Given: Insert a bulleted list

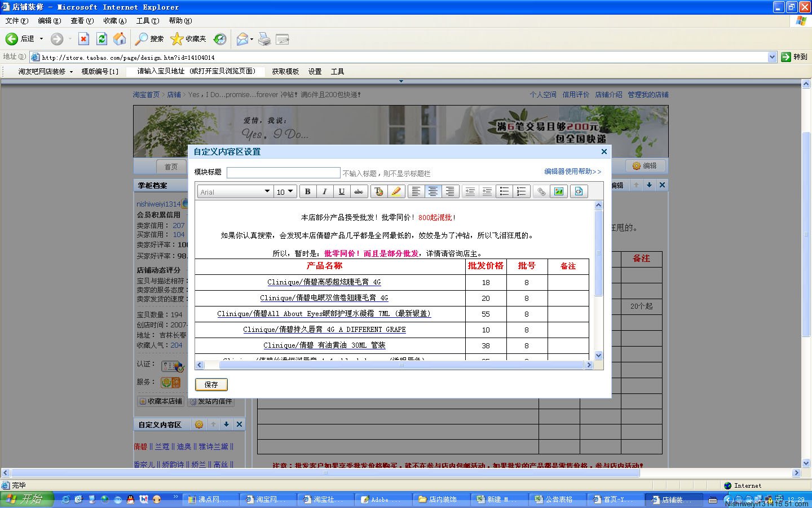Looking at the screenshot, I should click(x=504, y=191).
